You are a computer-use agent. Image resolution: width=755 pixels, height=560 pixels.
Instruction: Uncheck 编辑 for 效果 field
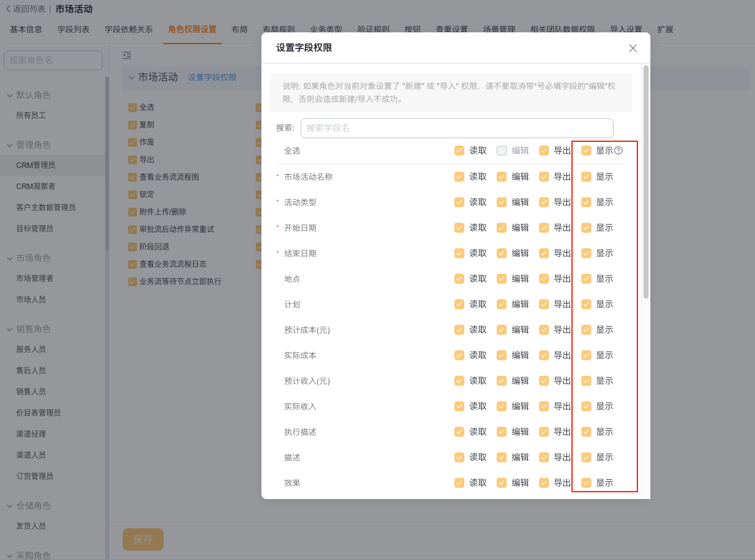click(502, 483)
